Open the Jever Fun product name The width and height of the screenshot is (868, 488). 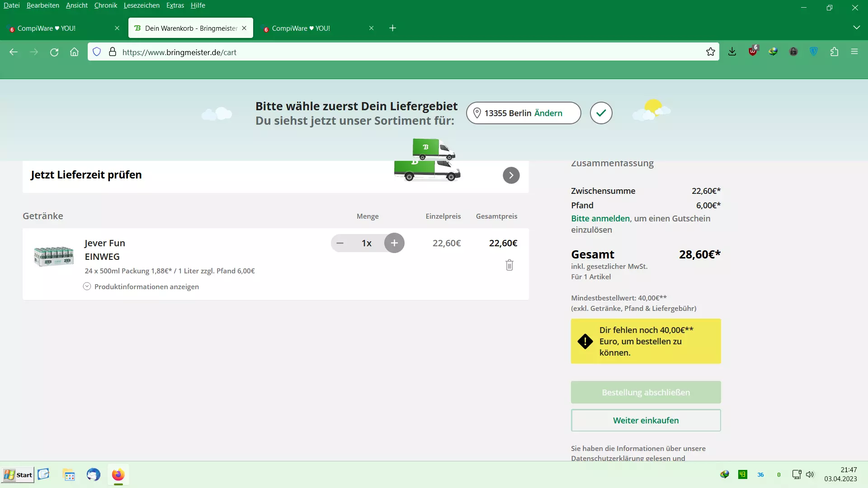coord(105,243)
